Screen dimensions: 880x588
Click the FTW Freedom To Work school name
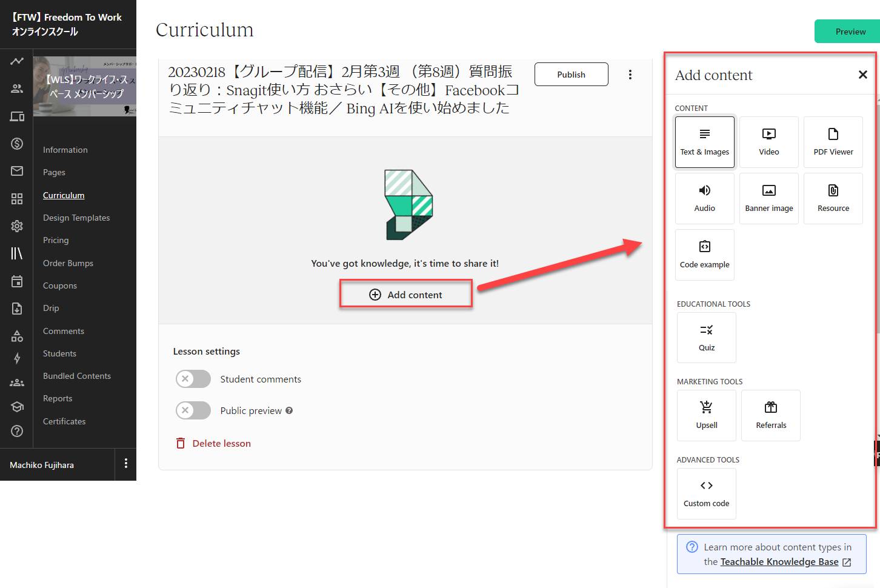67,24
